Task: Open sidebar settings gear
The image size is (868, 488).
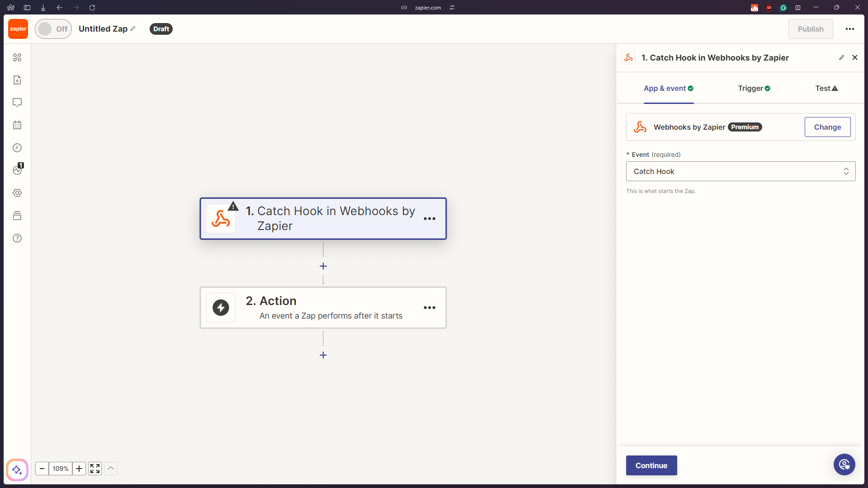Action: [x=17, y=193]
